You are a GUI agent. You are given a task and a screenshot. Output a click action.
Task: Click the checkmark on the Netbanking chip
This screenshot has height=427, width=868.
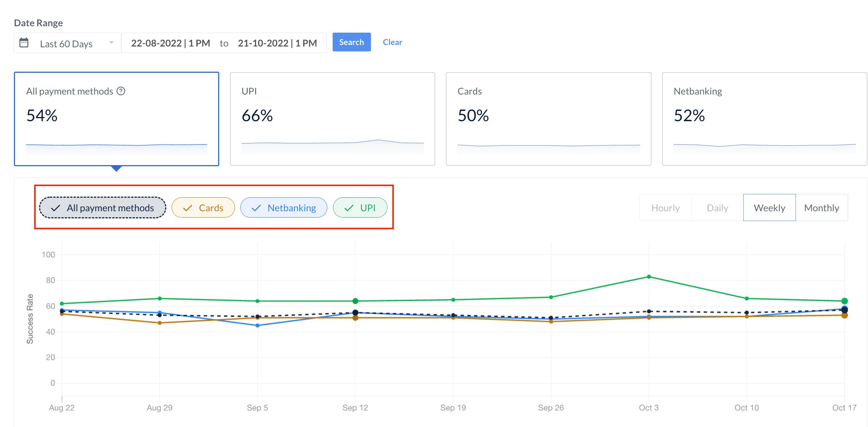pos(256,208)
